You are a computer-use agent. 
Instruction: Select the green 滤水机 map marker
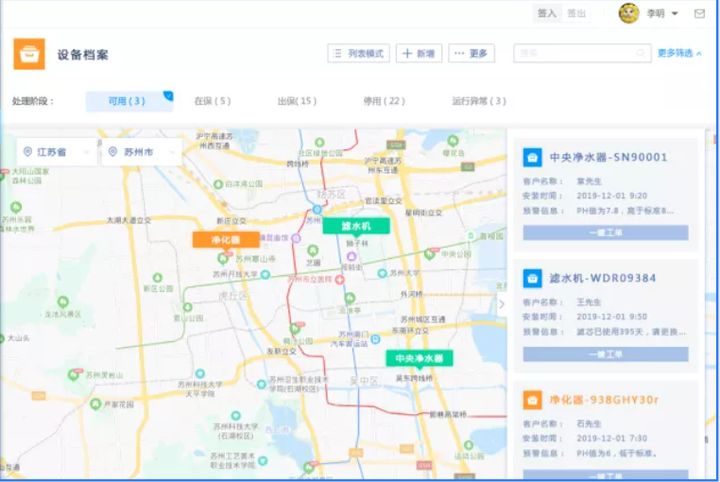click(356, 226)
